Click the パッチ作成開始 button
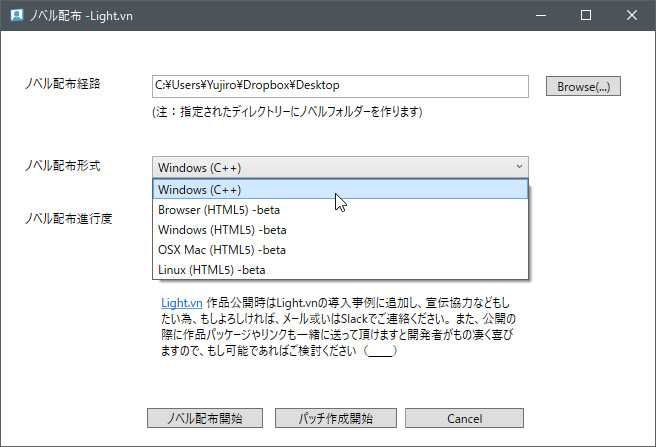Image resolution: width=656 pixels, height=447 pixels. pos(336,418)
